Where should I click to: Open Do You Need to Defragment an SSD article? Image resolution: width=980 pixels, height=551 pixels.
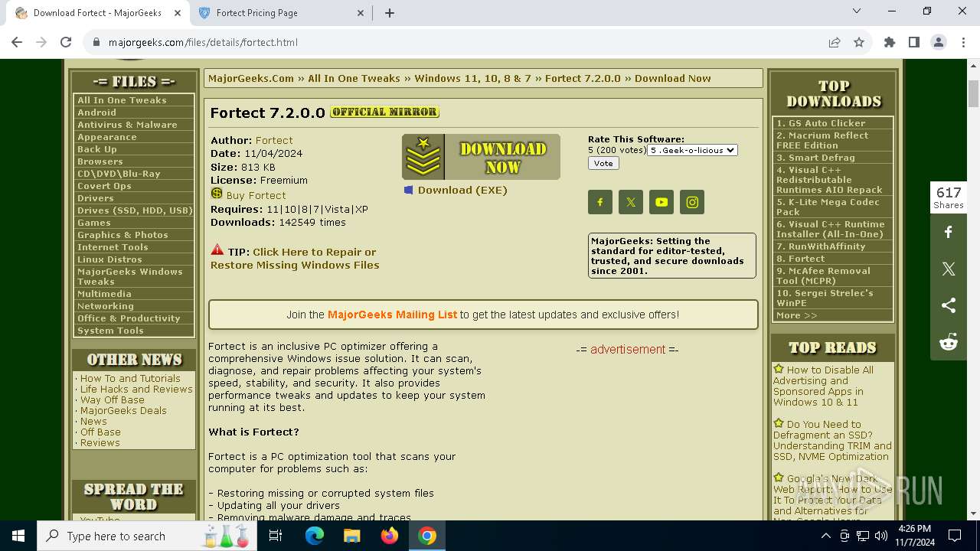click(832, 440)
